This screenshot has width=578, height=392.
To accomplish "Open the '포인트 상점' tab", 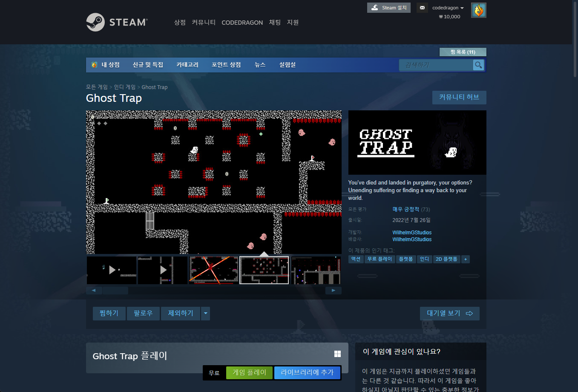I will (x=226, y=65).
